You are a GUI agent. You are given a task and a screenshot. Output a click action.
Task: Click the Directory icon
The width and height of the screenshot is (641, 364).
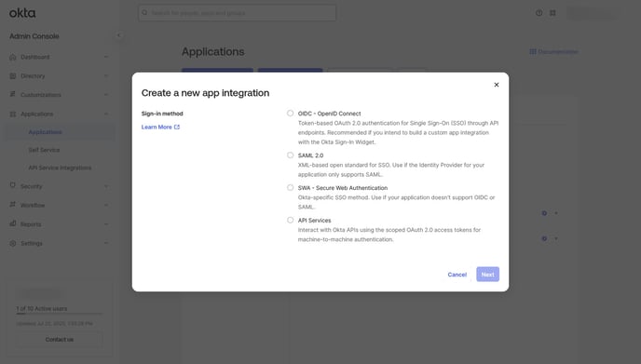[13, 76]
